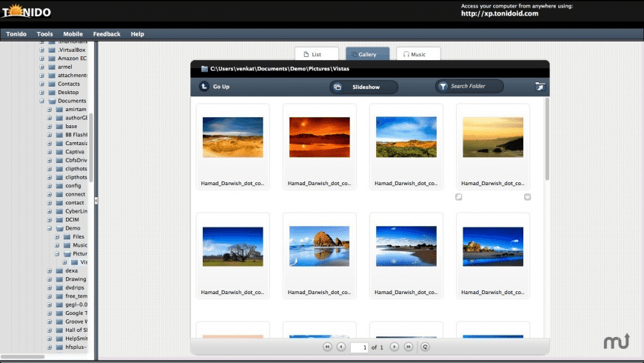Switch to the List view tab
Screen dimensions: 644x363
click(x=317, y=54)
